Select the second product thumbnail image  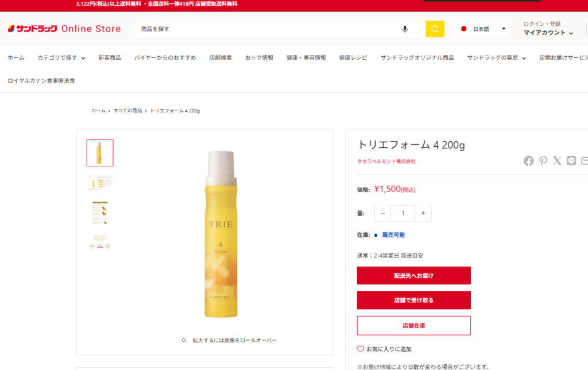tap(100, 183)
